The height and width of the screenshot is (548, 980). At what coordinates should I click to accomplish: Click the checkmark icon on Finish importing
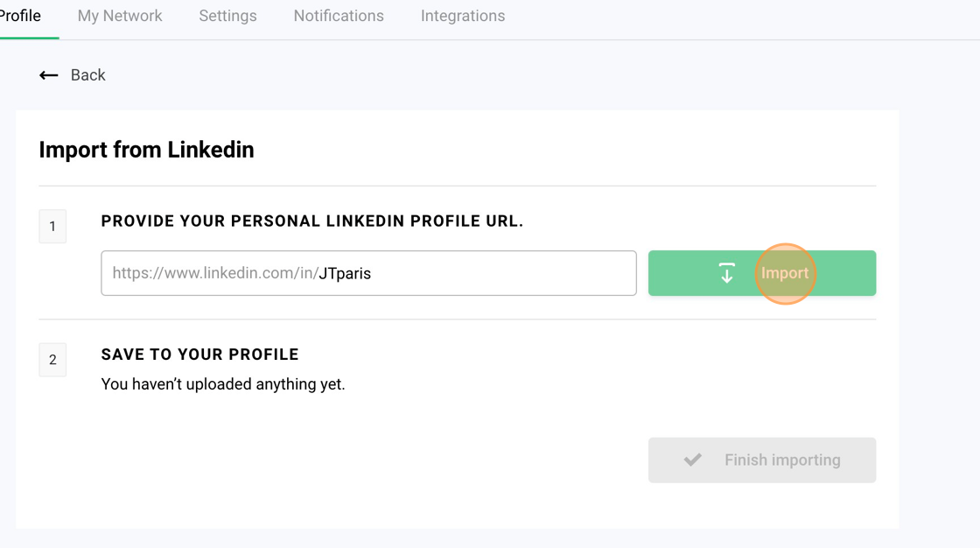point(692,460)
